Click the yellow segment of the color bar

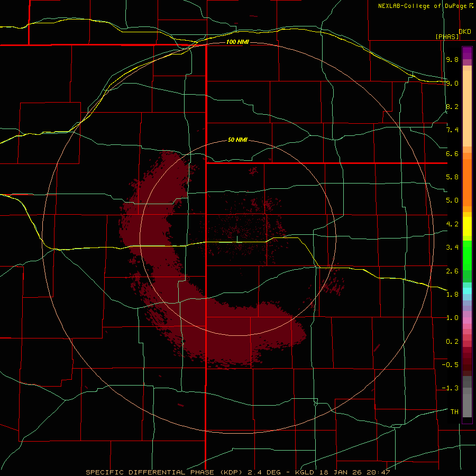[x=467, y=226]
